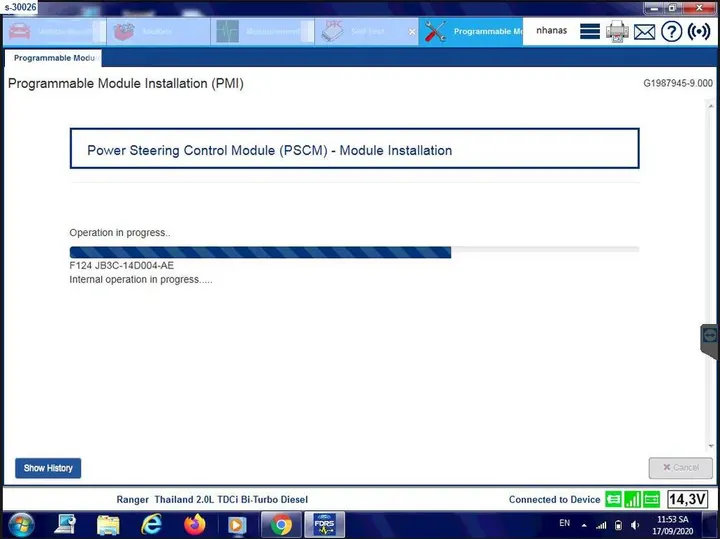This screenshot has width=720, height=539.
Task: Open the TeamViewer side panel handle
Action: pyautogui.click(x=709, y=341)
